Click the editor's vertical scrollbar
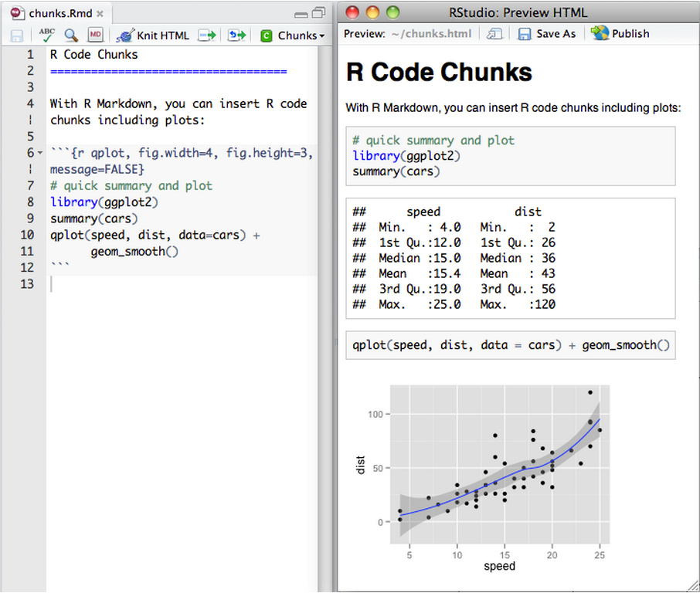700x593 pixels. pyautogui.click(x=325, y=319)
